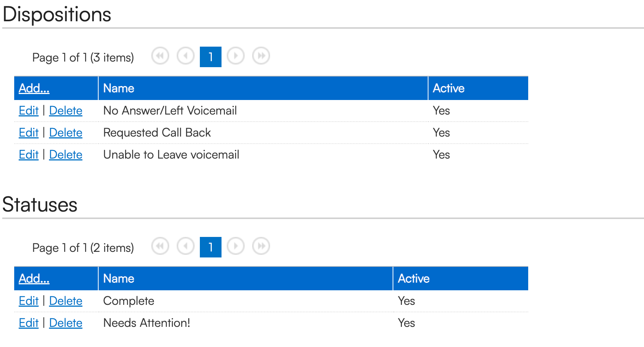Go to previous page in Statuses pager

click(186, 247)
